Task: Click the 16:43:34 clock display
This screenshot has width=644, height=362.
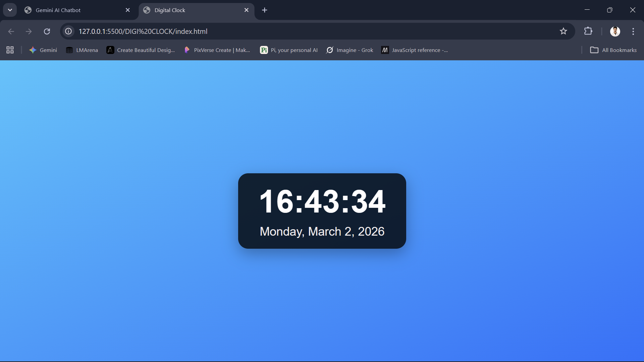Action: (322, 201)
